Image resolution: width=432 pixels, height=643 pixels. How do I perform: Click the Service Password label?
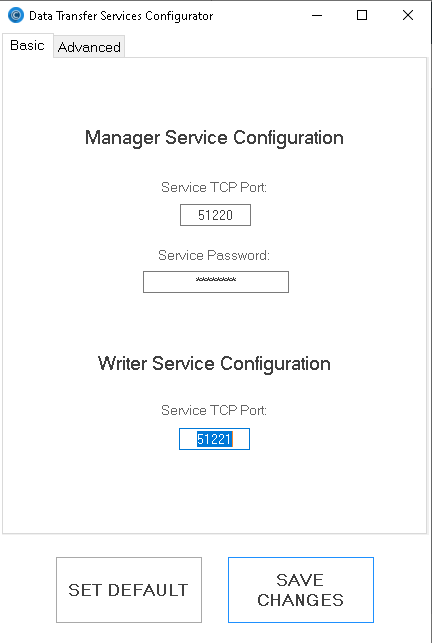pyautogui.click(x=214, y=255)
